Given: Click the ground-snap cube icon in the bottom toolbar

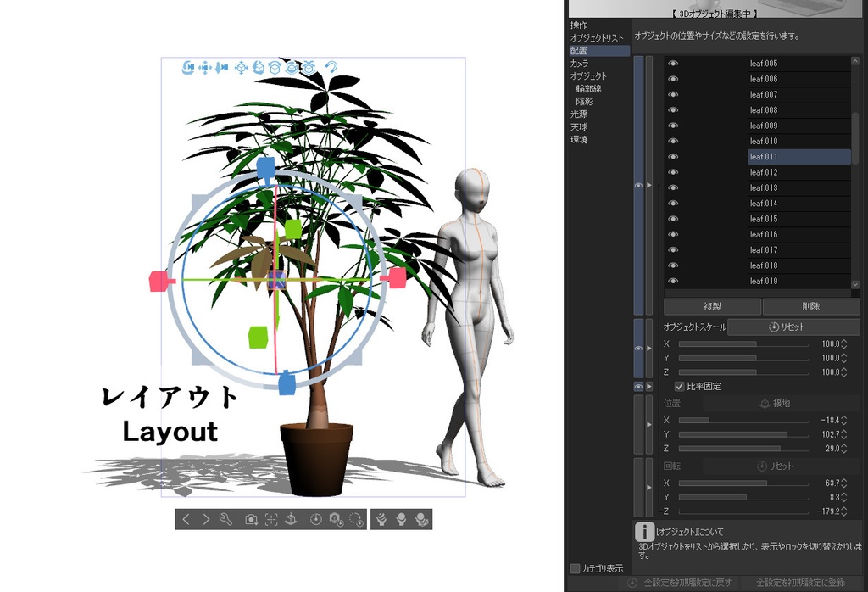Looking at the screenshot, I should click(x=291, y=518).
